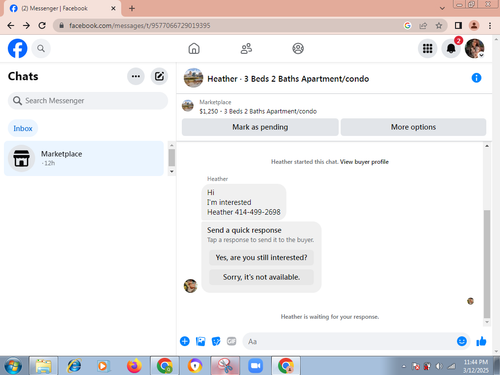Viewport: 500px width, 375px height.
Task: Open the Windows Start menu
Action: point(13,366)
